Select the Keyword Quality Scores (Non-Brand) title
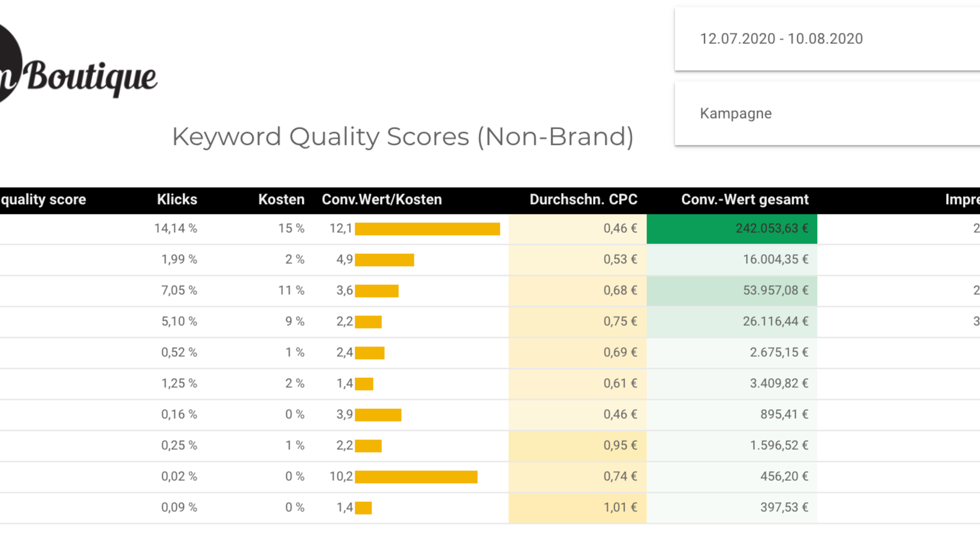The width and height of the screenshot is (980, 551). click(403, 137)
